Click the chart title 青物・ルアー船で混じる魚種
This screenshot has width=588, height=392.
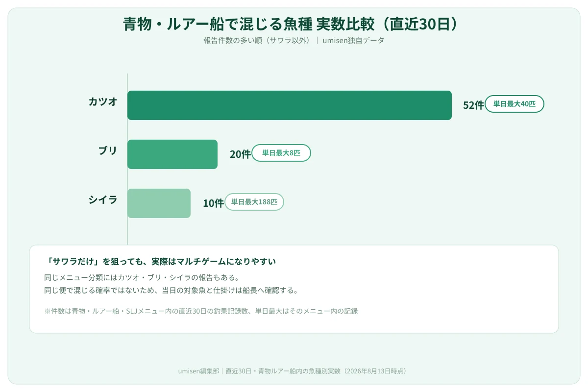pos(217,24)
